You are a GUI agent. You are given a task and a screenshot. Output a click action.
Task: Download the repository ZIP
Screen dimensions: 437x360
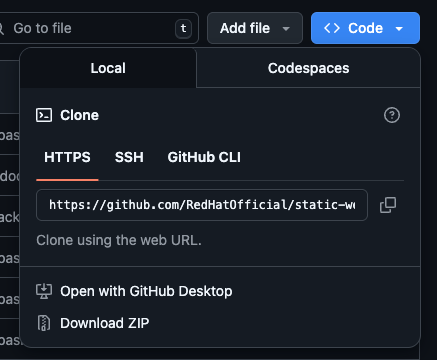[93, 323]
